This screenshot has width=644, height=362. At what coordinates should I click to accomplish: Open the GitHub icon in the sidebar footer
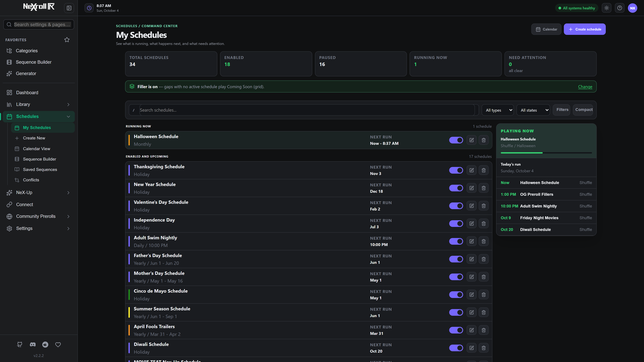click(20, 345)
